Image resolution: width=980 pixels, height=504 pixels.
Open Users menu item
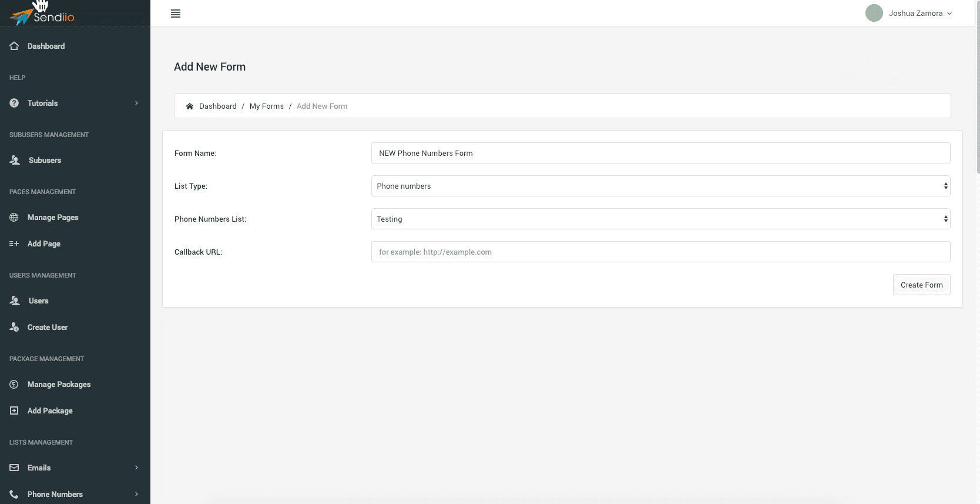pyautogui.click(x=39, y=301)
